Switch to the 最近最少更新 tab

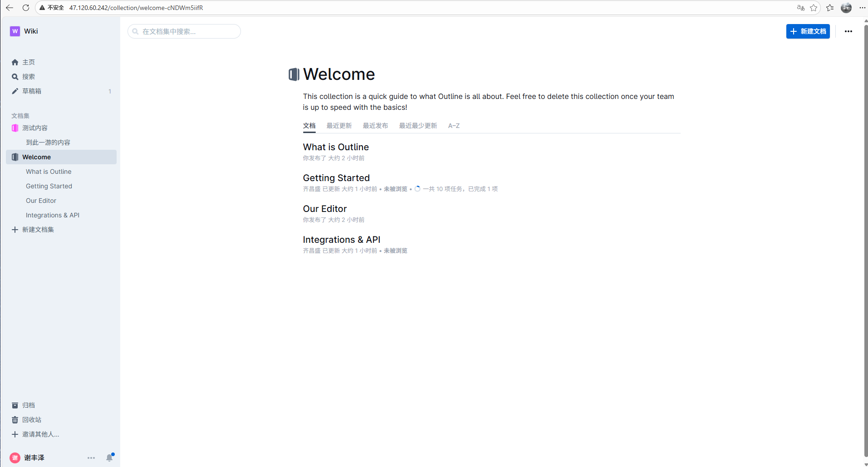[x=418, y=126]
